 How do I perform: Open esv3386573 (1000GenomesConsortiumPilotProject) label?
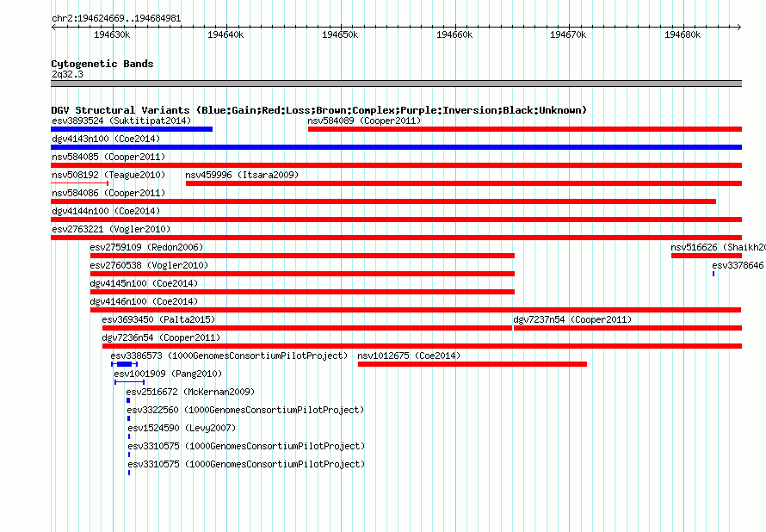(x=229, y=356)
